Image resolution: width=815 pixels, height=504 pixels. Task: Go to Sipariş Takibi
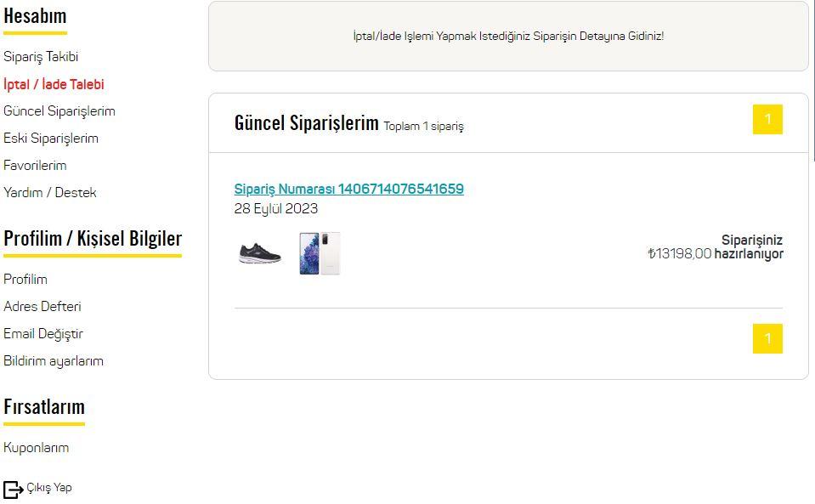tap(41, 57)
